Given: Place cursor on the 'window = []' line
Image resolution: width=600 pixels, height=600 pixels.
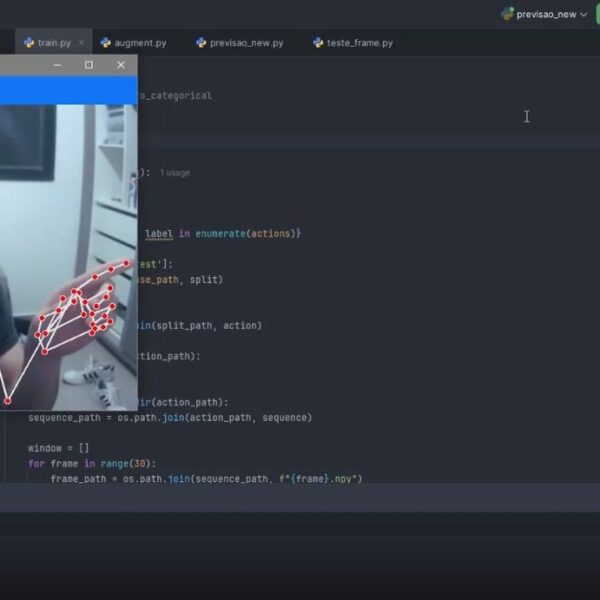Looking at the screenshot, I should (x=59, y=448).
